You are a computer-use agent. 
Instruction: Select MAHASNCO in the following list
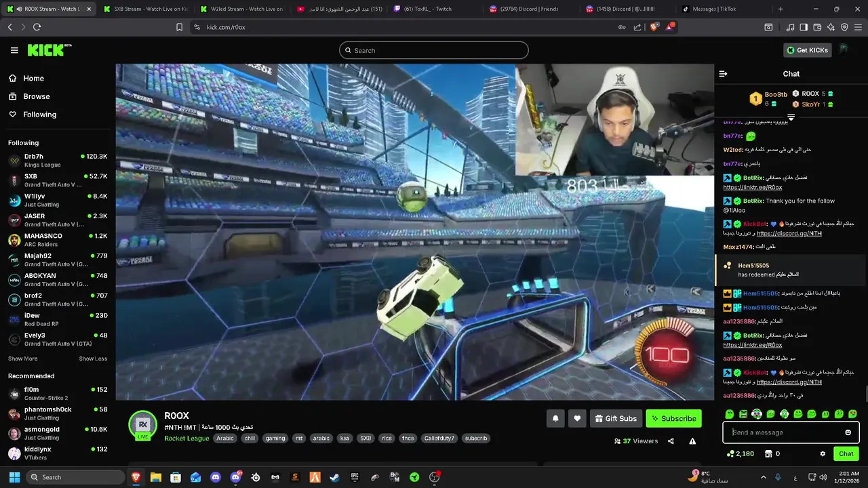(x=58, y=240)
